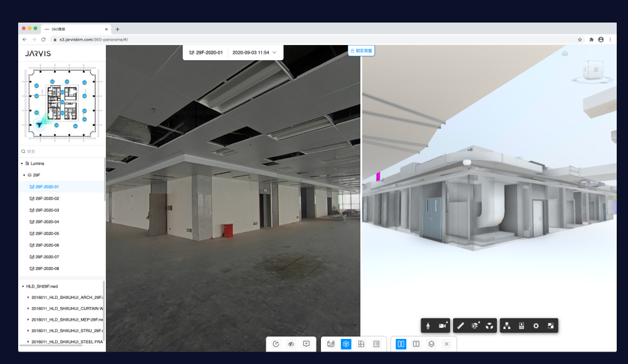Viewport: 628px width, 364px height.
Task: Open the browser extensions puzzle icon
Action: (591, 39)
